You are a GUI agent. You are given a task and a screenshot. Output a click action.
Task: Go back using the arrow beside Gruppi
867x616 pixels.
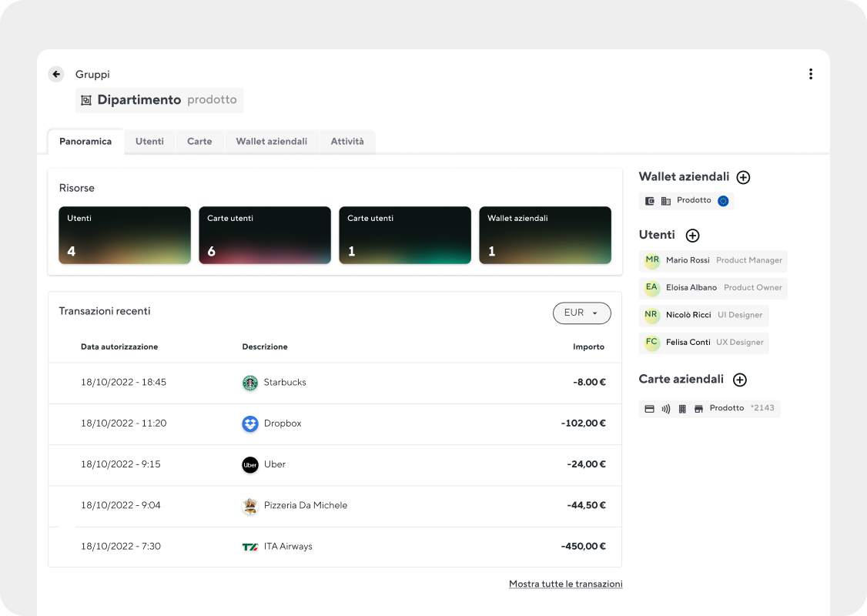[x=56, y=74]
